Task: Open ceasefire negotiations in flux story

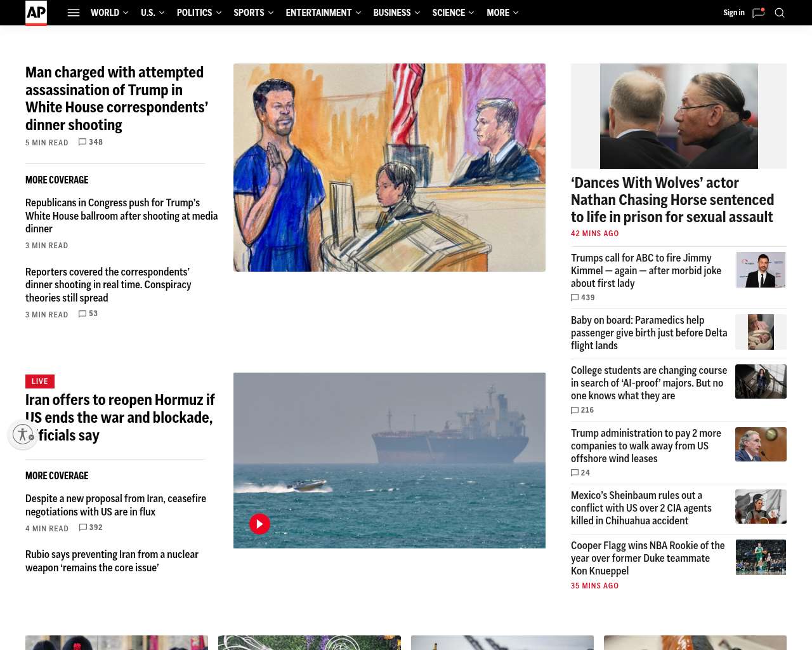Action: [116, 505]
